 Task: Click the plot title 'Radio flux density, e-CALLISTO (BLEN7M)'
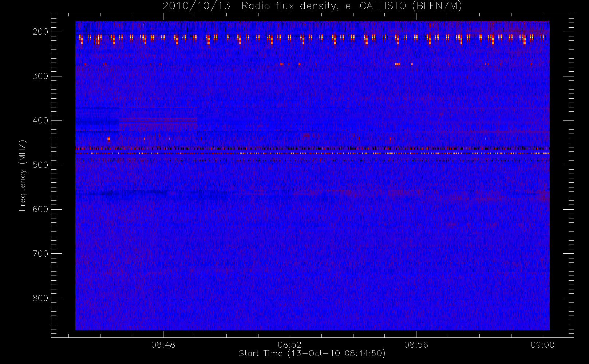point(352,6)
